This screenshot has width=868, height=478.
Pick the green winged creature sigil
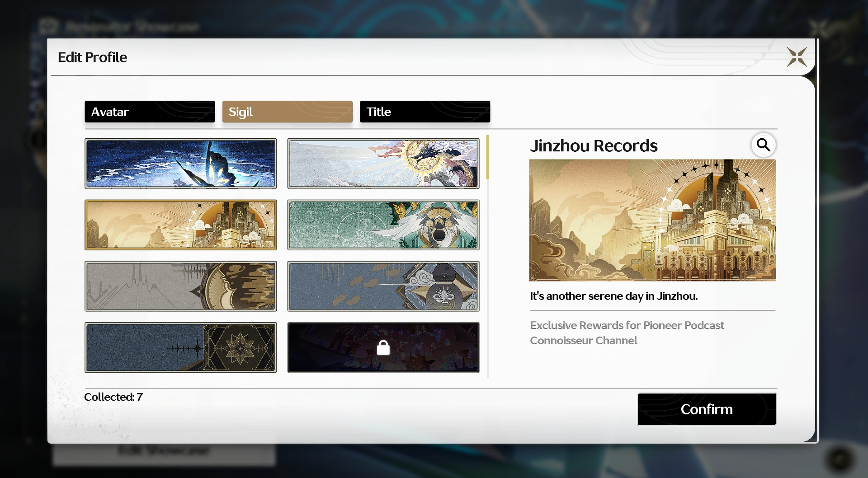pyautogui.click(x=383, y=225)
